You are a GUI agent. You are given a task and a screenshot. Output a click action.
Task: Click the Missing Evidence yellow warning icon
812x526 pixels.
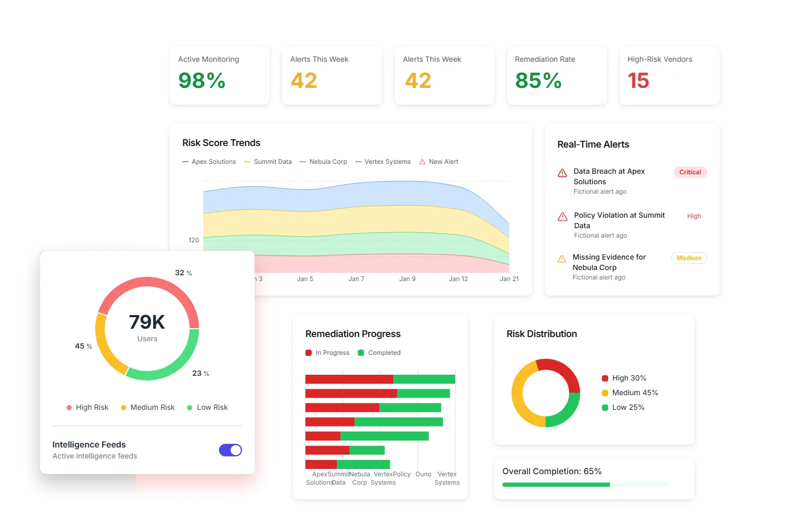(x=562, y=259)
